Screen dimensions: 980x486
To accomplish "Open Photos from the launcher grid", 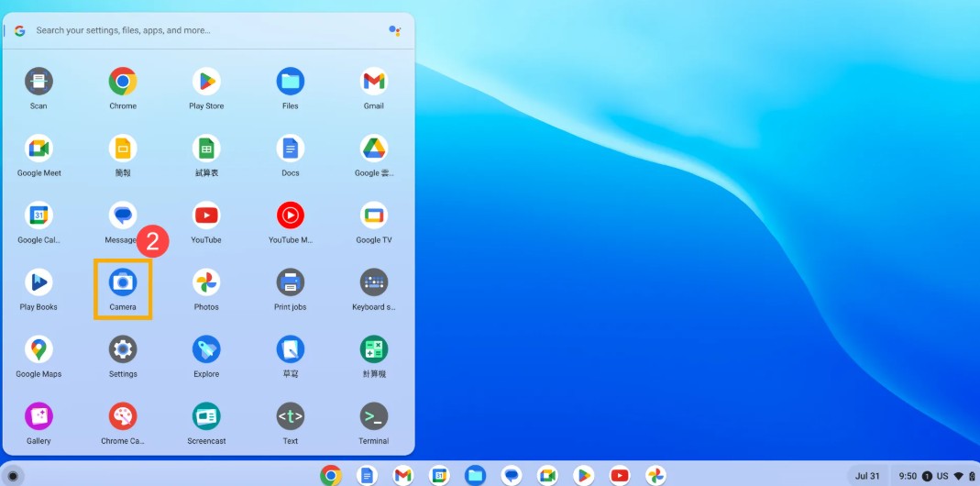I will (x=206, y=282).
